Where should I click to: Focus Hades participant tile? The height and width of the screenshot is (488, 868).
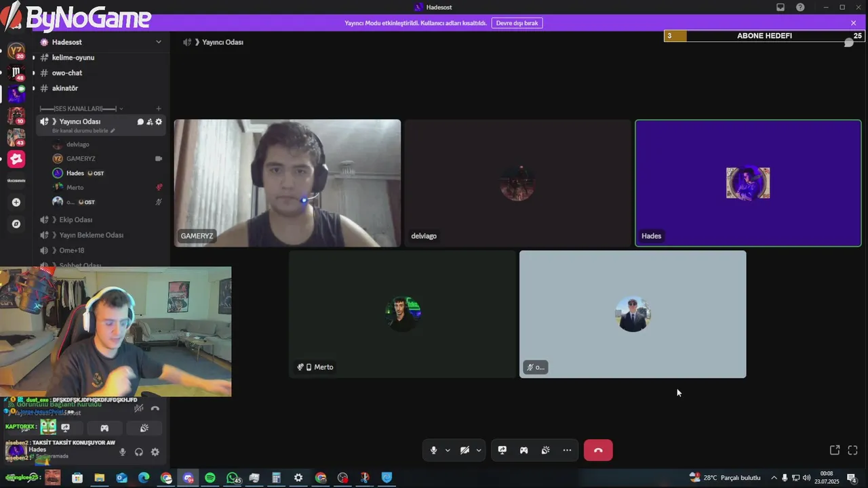coord(748,183)
